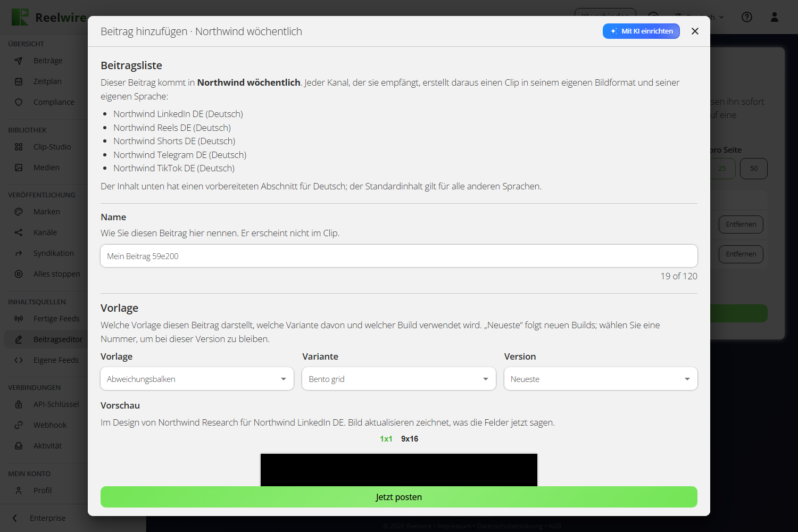
Task: Click Northwind TikTok DE (Deutsch) entry
Action: coord(174,168)
